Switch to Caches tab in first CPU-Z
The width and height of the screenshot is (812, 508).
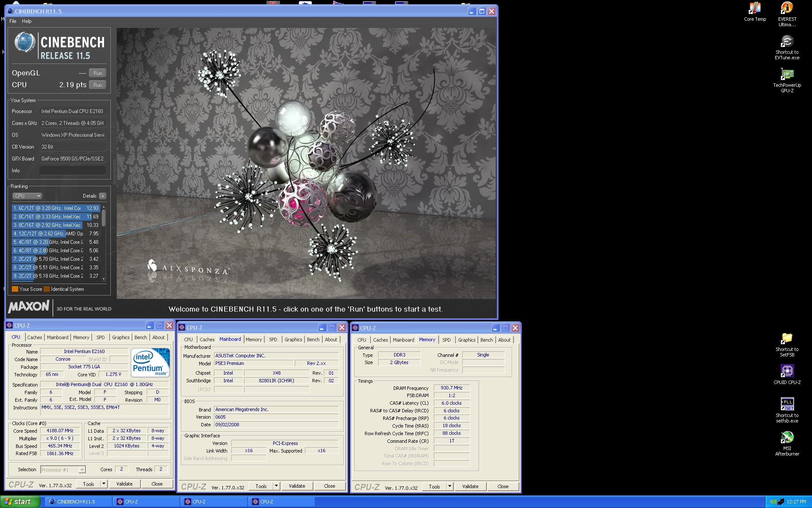click(35, 337)
